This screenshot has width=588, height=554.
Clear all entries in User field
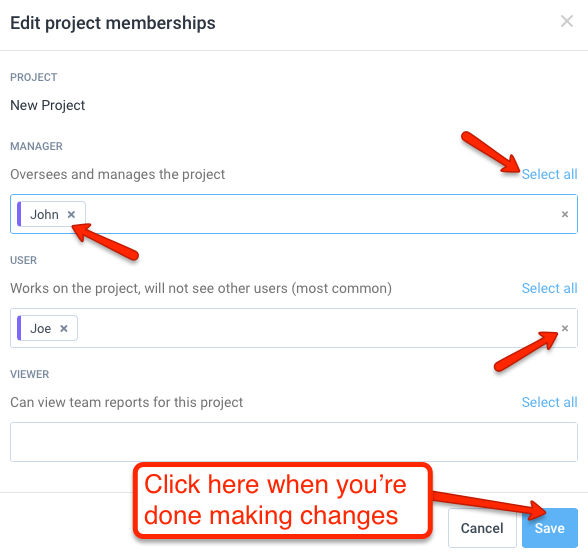565,328
